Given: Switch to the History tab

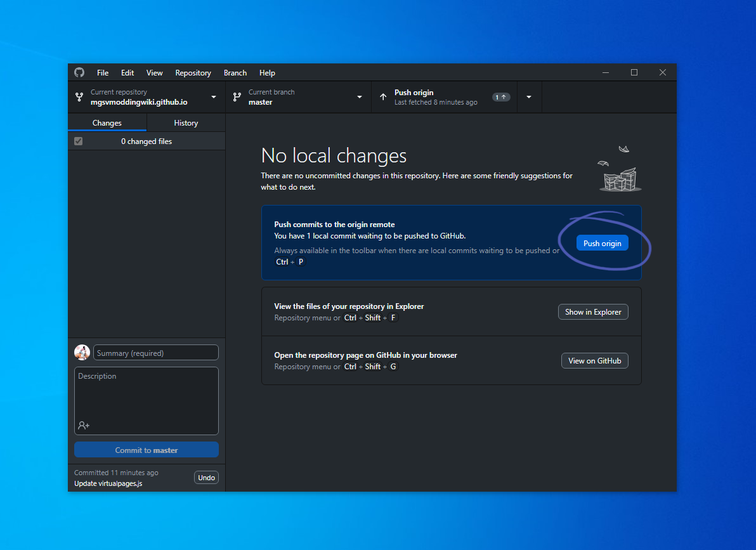Looking at the screenshot, I should 185,122.
